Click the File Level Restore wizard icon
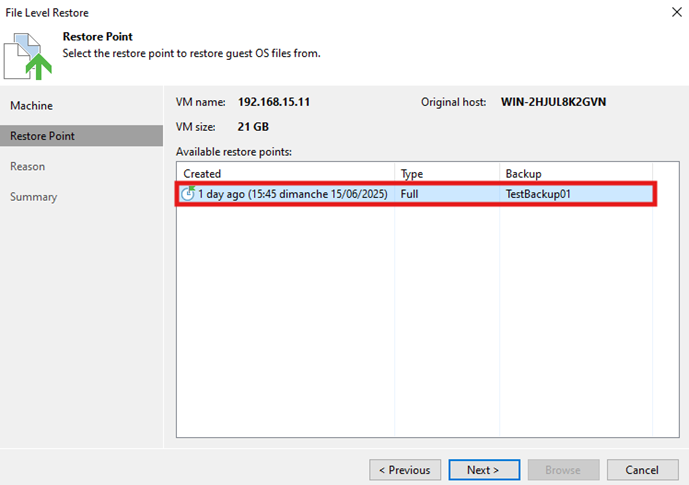Image resolution: width=689 pixels, height=485 pixels. [30, 52]
